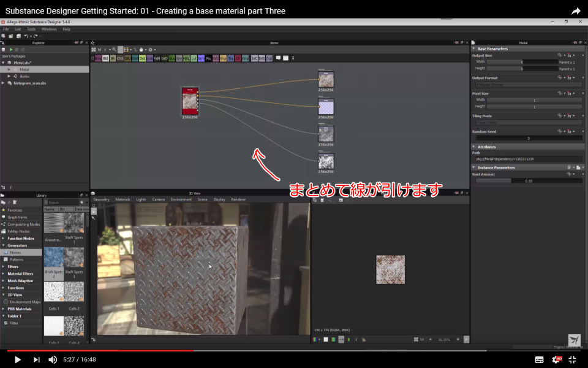Add a Gradient (Gra) node
This screenshot has height=368, width=588.
171,58
